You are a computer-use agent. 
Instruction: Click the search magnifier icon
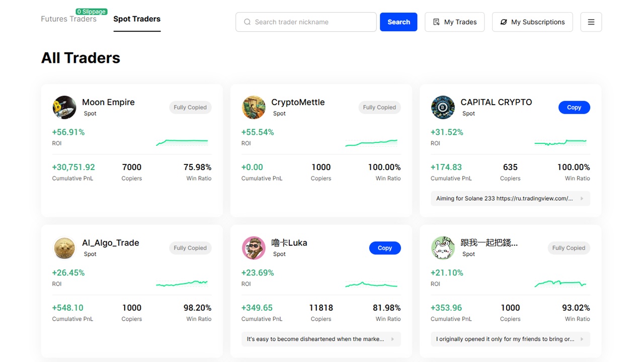[247, 22]
